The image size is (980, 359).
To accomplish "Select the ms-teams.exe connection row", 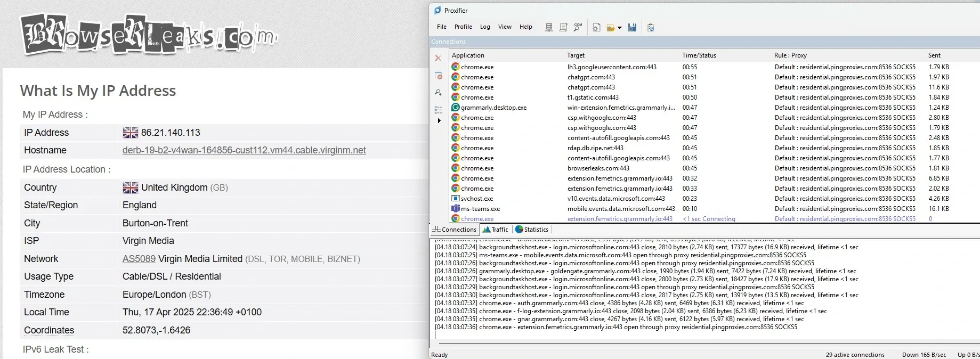I will point(715,209).
